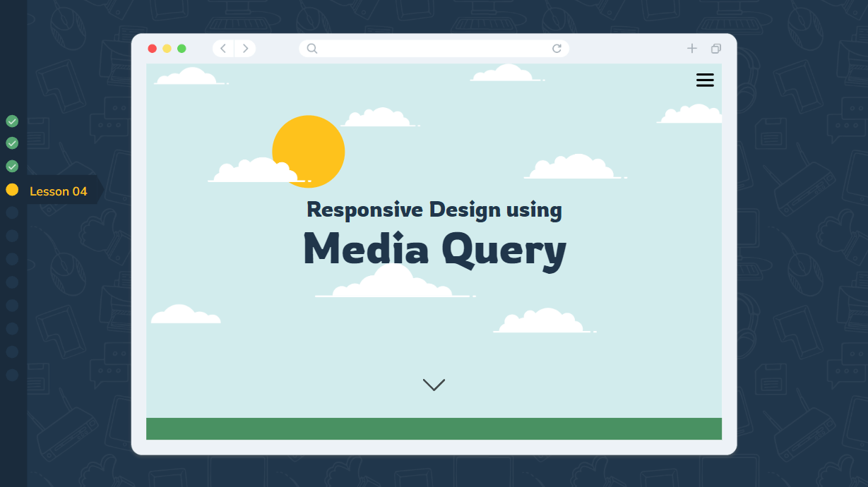Toggle the third lesson completion checkmark
The width and height of the screenshot is (868, 487).
pos(11,166)
